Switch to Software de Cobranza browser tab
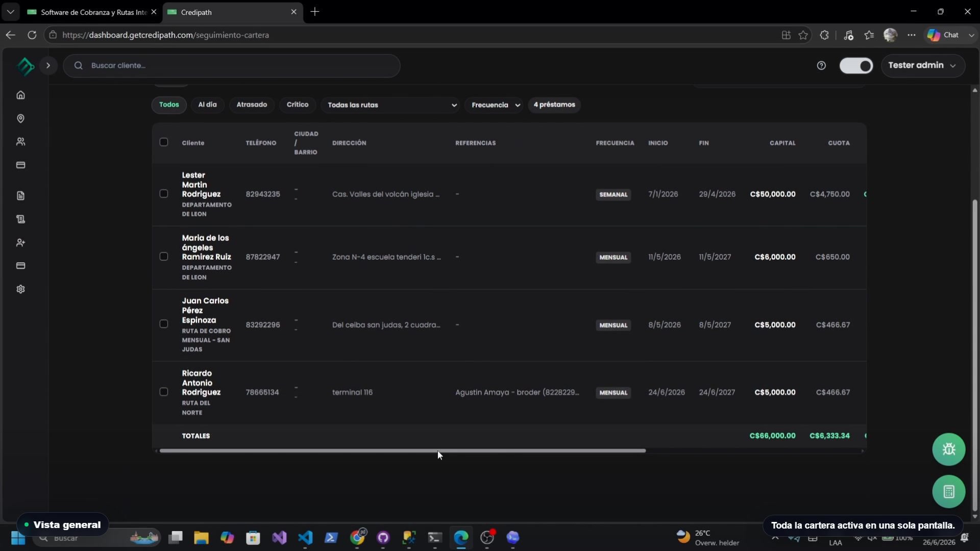Screen dimensions: 980x551 point(92,12)
